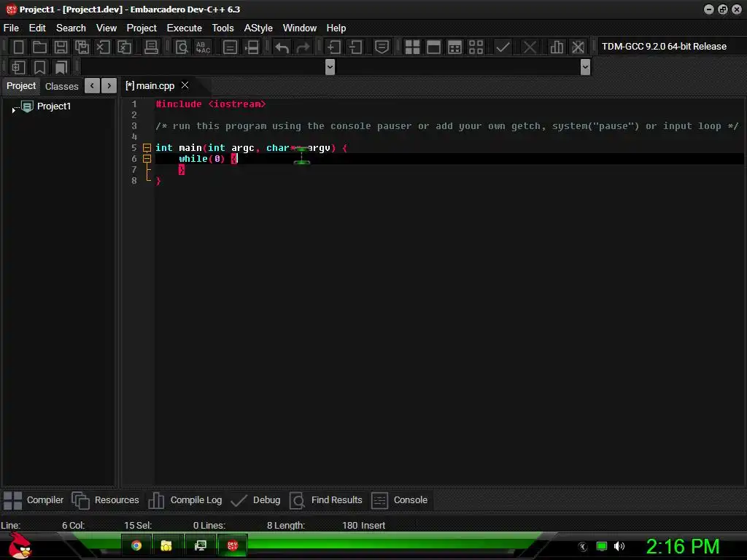This screenshot has height=560, width=747.
Task: Open the Compile Log bottom tab
Action: pyautogui.click(x=185, y=500)
